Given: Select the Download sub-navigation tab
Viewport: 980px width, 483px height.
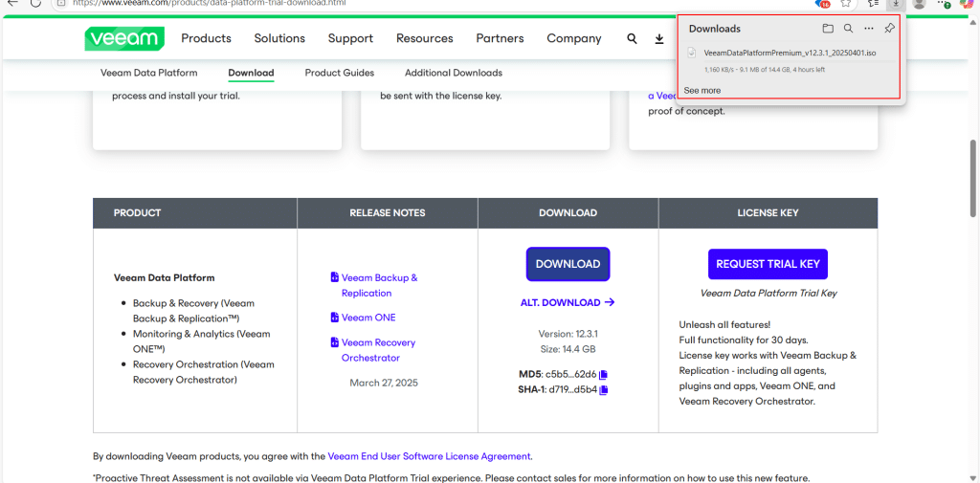Looking at the screenshot, I should [x=252, y=73].
